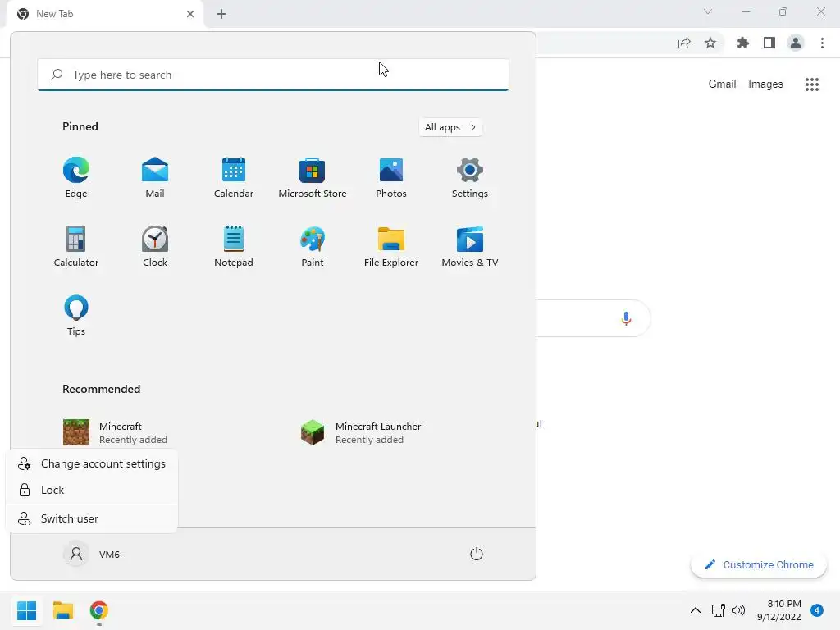This screenshot has height=630, width=840.
Task: Open the Edge browser from pinned apps
Action: click(x=76, y=178)
